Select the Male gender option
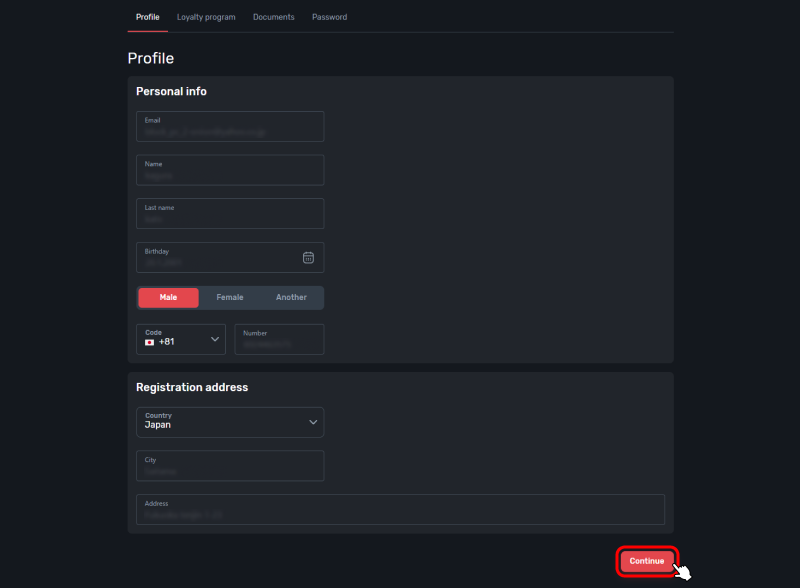The height and width of the screenshot is (588, 800). pyautogui.click(x=168, y=298)
